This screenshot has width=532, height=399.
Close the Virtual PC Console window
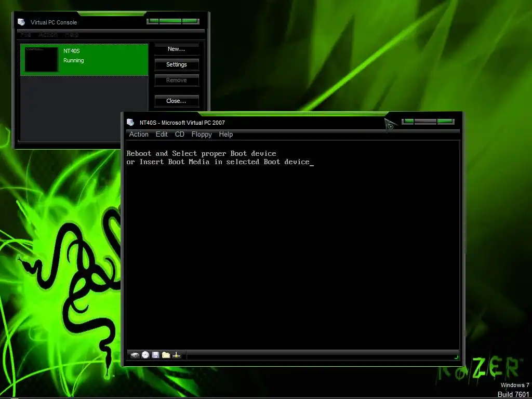190,21
